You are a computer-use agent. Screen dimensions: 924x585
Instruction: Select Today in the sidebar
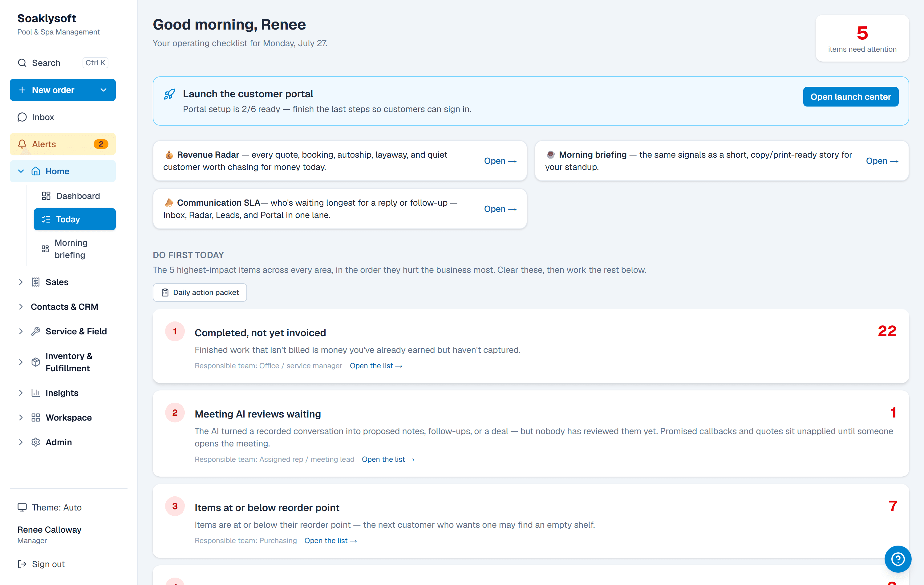[x=75, y=220]
